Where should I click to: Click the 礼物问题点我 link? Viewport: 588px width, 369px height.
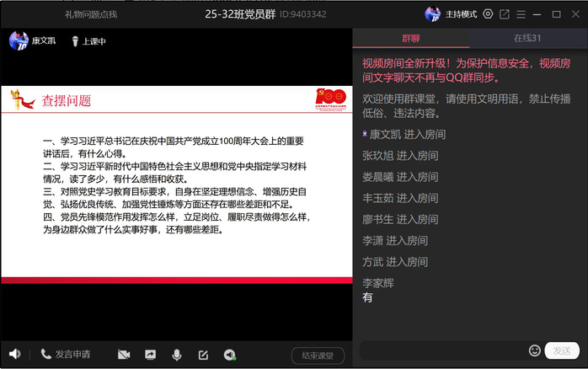91,14
